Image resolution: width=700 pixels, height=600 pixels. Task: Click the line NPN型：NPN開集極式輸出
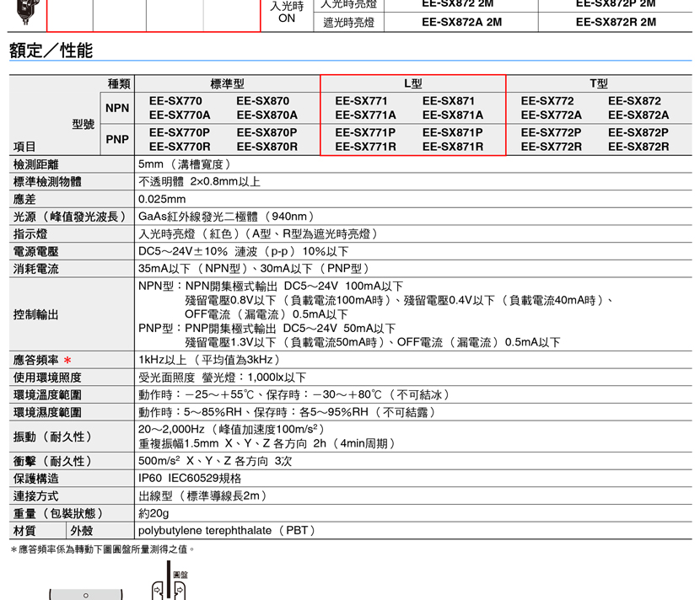coord(207,287)
